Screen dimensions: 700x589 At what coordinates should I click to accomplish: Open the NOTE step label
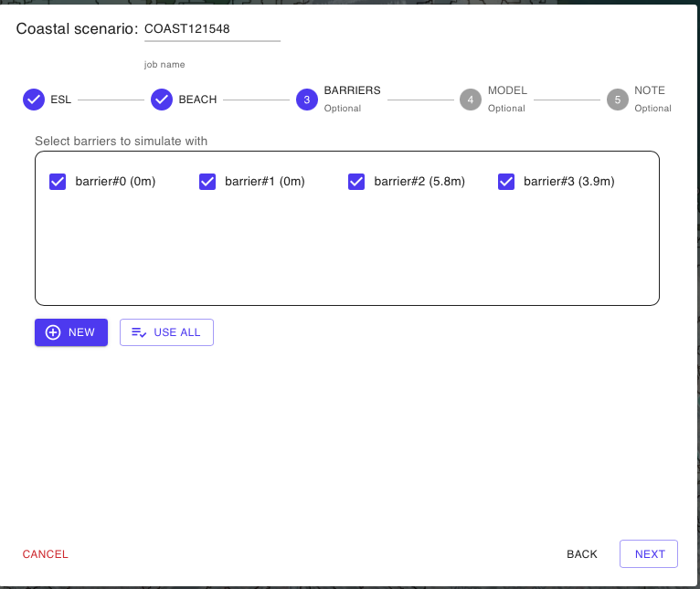click(x=650, y=91)
